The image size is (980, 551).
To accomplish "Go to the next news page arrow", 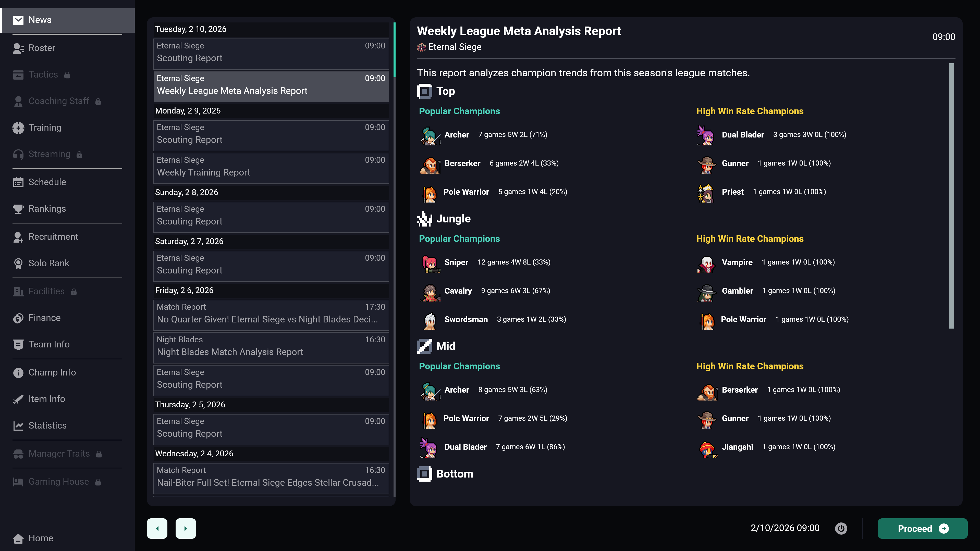I will [186, 529].
